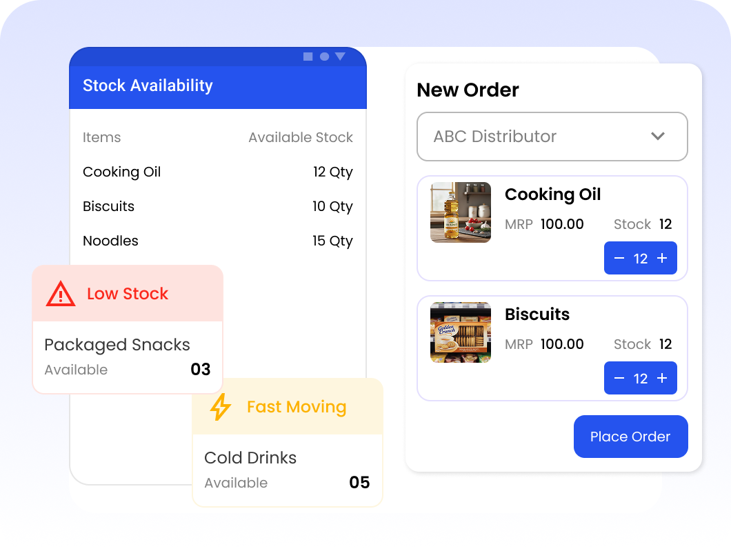This screenshot has height=560, width=731.
Task: Click the circle icon in phone status bar
Action: [325, 57]
